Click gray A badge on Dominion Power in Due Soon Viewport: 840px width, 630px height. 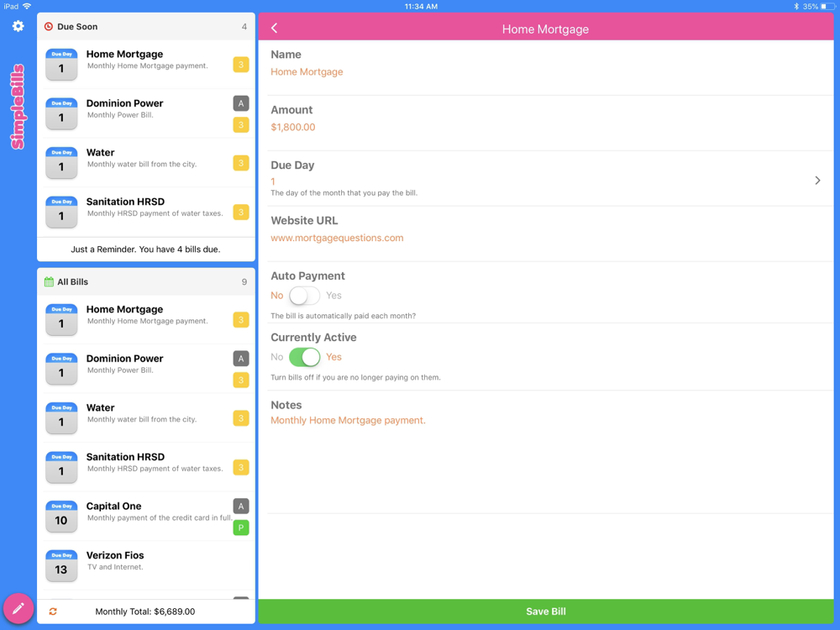pyautogui.click(x=241, y=103)
